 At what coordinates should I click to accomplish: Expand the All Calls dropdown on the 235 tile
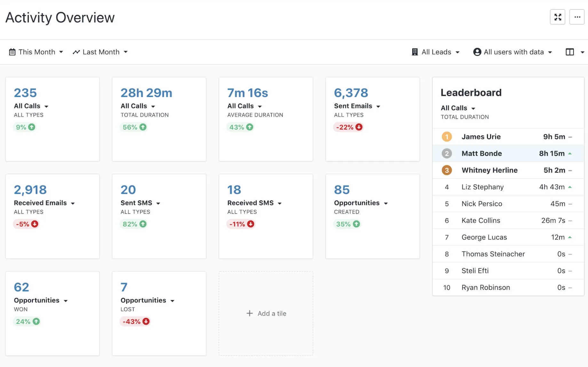point(47,106)
